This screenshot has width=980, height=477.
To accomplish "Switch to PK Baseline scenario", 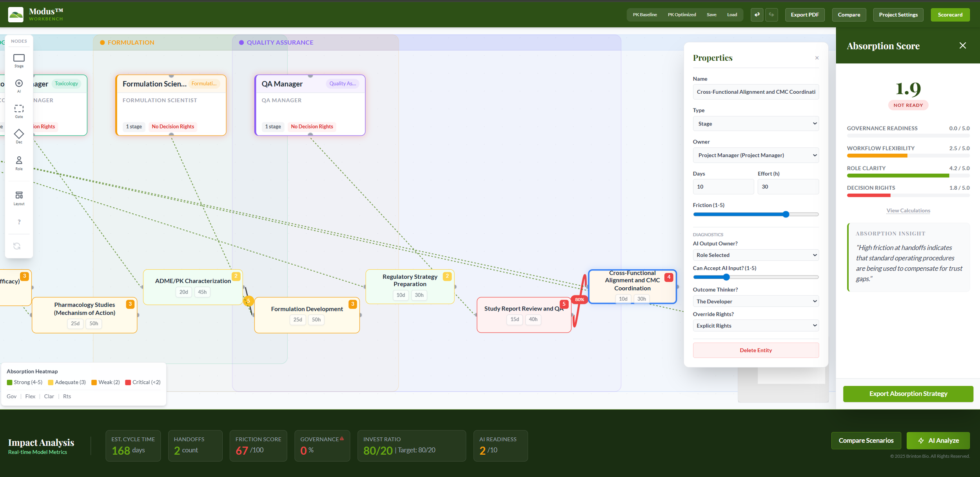I will point(644,15).
